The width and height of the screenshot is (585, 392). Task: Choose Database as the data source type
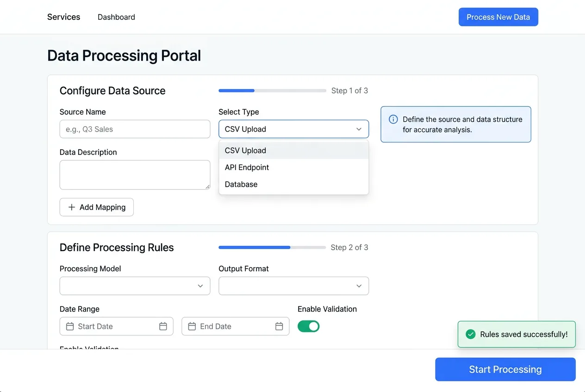point(241,184)
